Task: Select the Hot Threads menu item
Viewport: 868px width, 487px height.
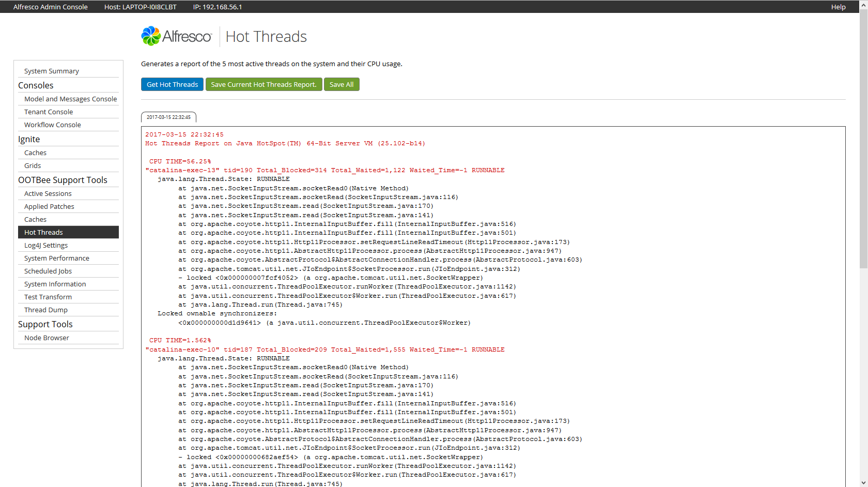Action: [68, 233]
